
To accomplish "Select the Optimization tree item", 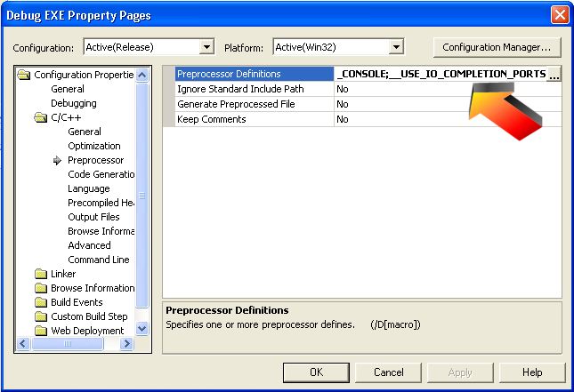I will coord(94,146).
